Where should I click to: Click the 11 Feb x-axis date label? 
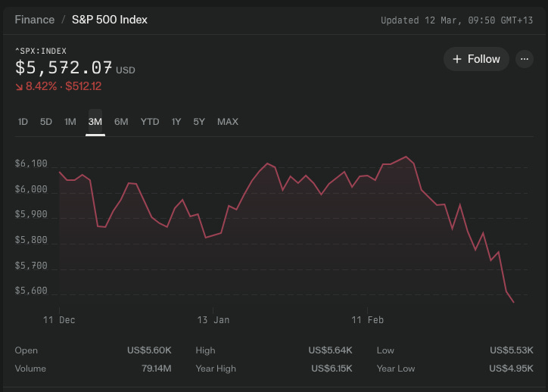coord(367,320)
